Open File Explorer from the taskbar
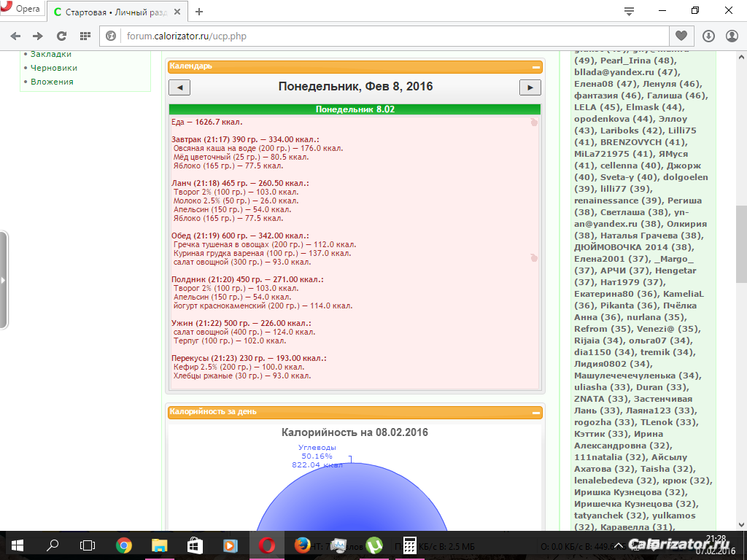Screen dimensions: 747x560 coord(159,545)
